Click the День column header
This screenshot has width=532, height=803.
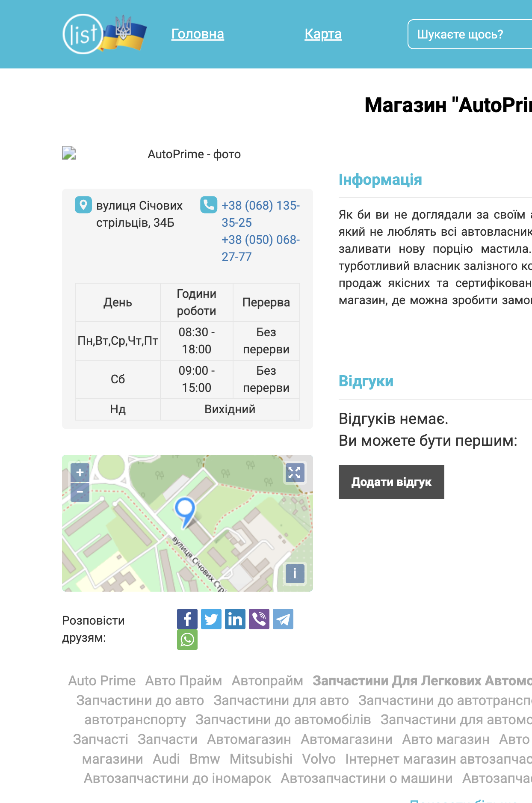coord(118,302)
